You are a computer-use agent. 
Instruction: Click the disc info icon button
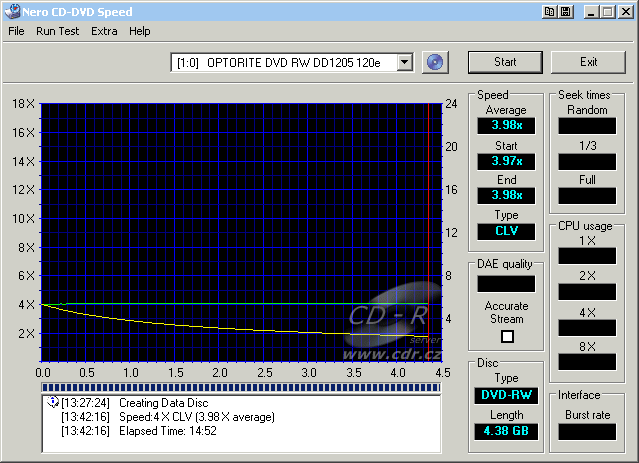pyautogui.click(x=435, y=62)
